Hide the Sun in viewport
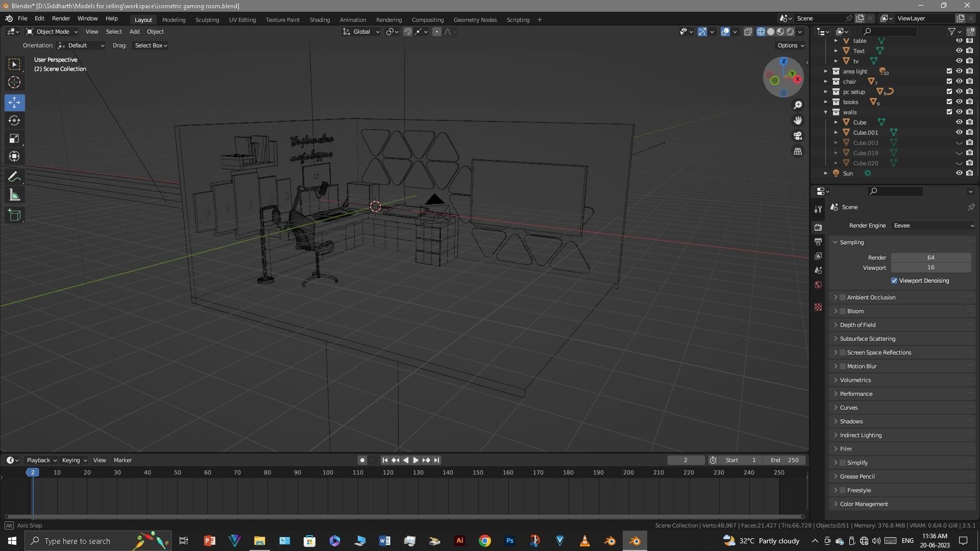Screen dimensions: 980x551 tap(959, 173)
